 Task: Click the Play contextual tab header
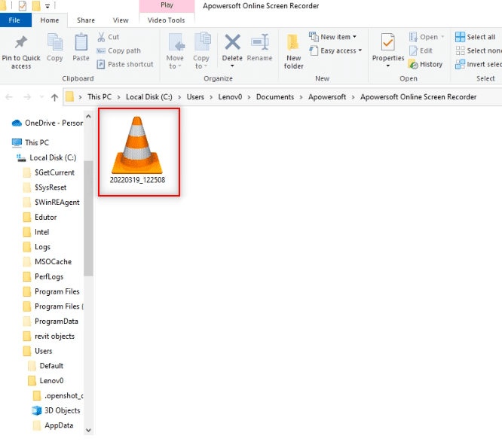tap(167, 5)
